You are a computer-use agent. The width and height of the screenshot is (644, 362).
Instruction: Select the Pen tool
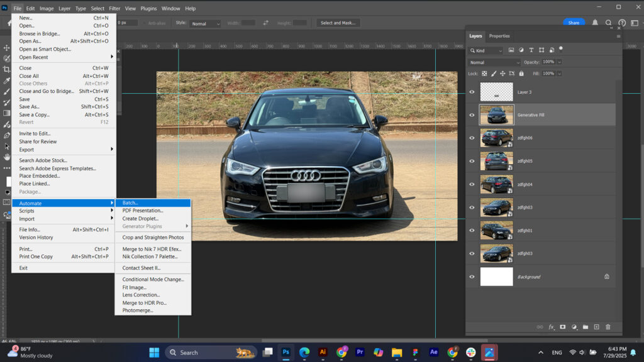point(6,135)
